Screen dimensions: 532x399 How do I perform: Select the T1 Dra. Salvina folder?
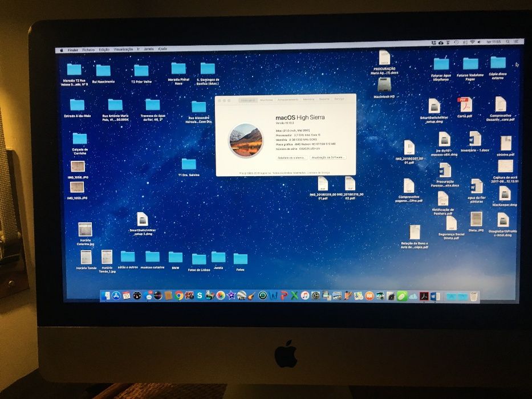[189, 167]
